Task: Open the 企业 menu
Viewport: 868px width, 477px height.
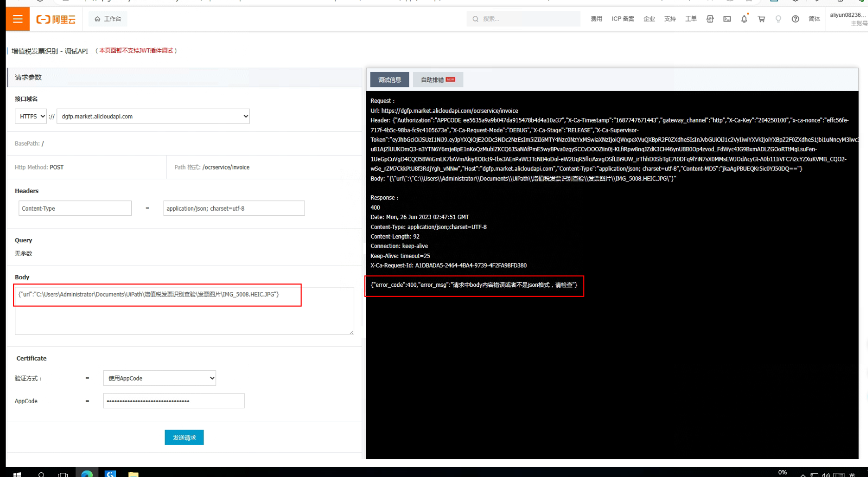Action: pyautogui.click(x=649, y=19)
